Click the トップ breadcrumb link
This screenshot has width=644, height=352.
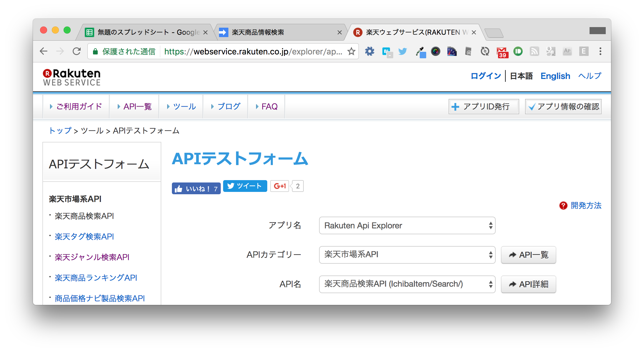tap(60, 130)
